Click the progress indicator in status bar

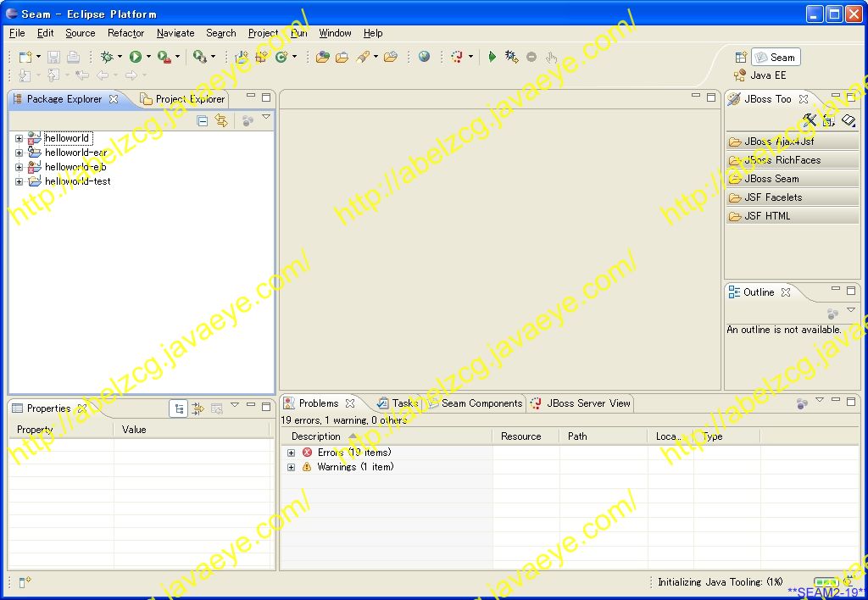pyautogui.click(x=826, y=581)
